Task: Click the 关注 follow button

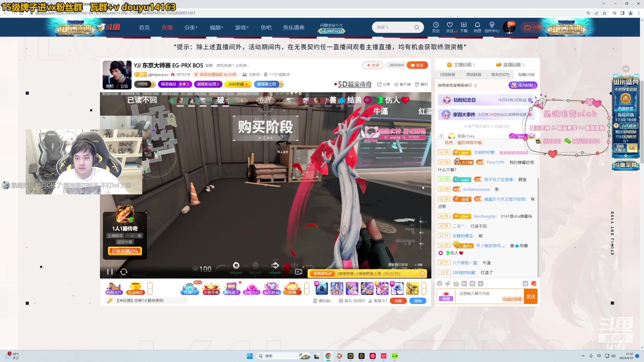Action: [x=417, y=65]
